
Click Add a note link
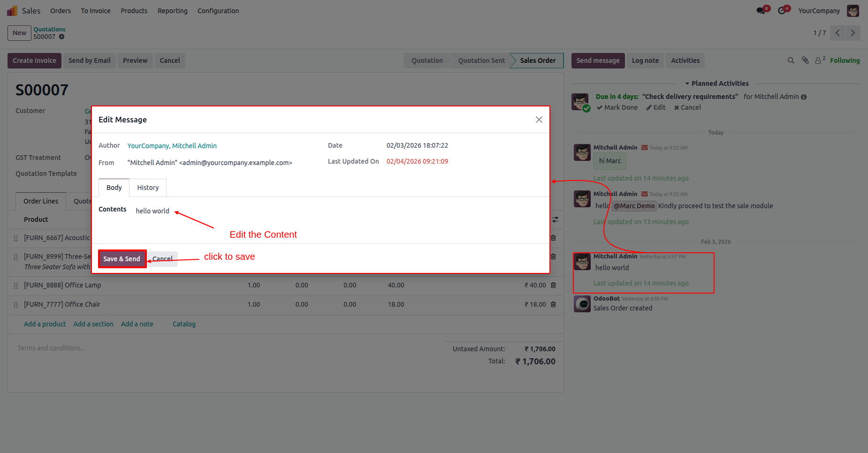coord(137,324)
